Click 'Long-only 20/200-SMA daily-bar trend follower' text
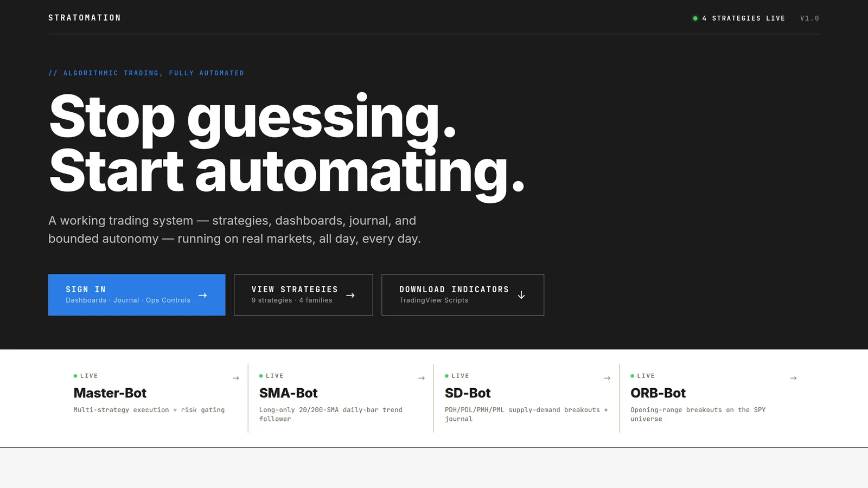 pos(331,414)
